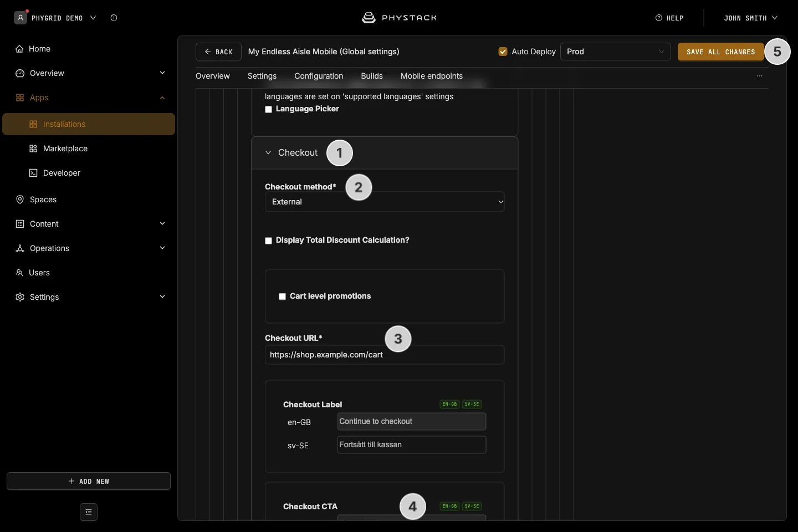The height and width of the screenshot is (532, 798).
Task: Disable the Auto Deploy checkbox
Action: [503, 52]
